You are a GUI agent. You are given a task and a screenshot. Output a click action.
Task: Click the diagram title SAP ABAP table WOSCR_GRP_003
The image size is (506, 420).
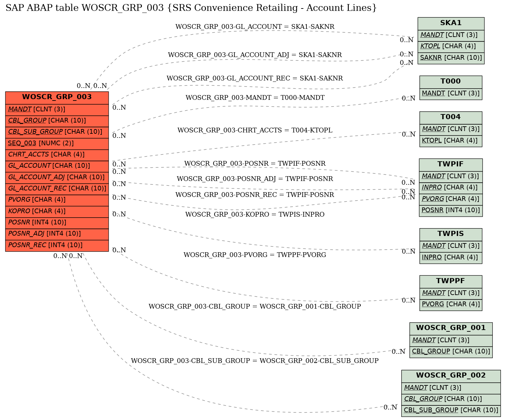[191, 8]
